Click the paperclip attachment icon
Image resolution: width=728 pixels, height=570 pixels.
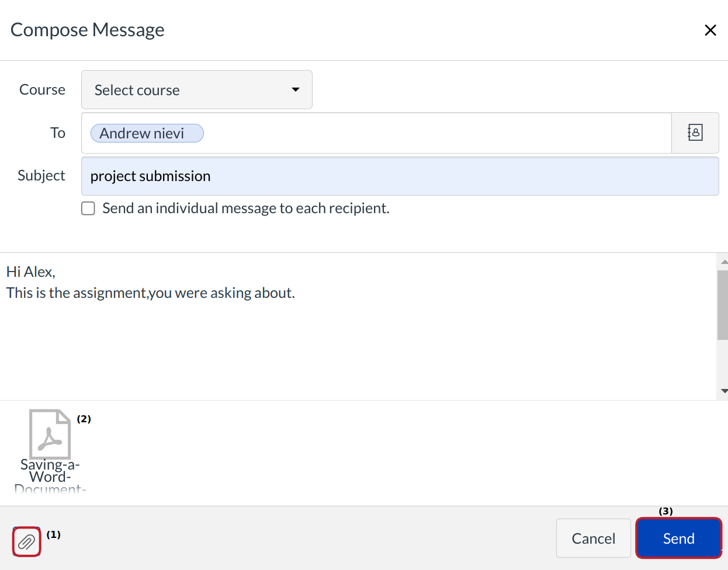tap(26, 543)
